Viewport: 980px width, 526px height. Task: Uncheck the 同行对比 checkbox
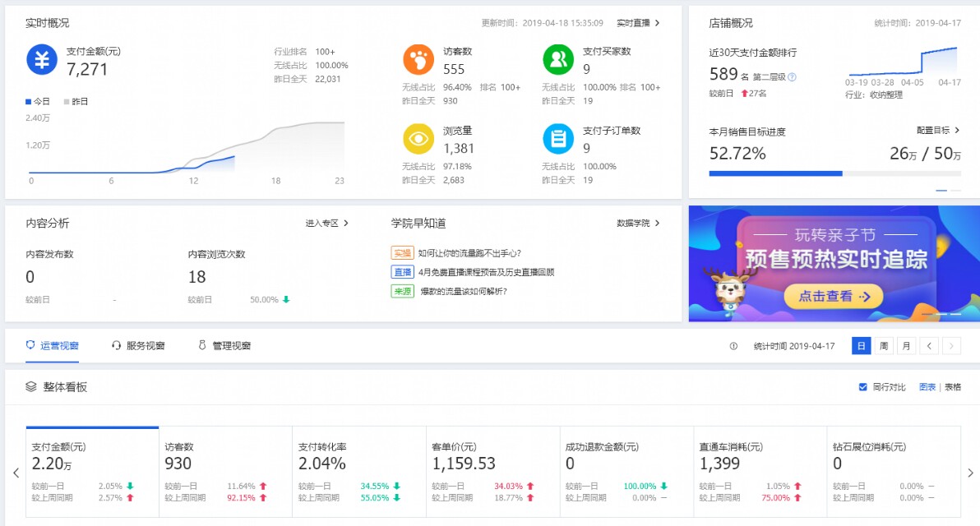click(862, 386)
